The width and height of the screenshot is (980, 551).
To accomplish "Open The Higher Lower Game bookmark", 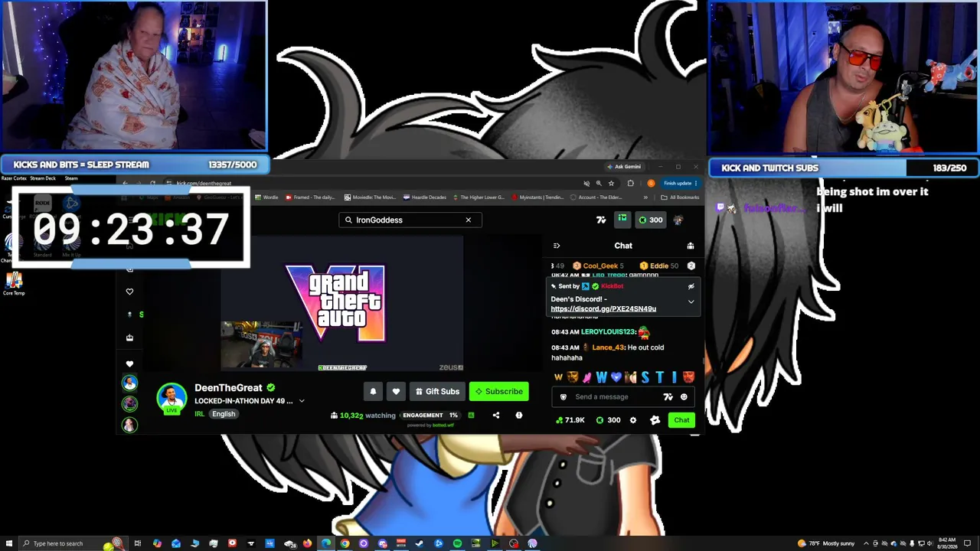I will point(479,197).
